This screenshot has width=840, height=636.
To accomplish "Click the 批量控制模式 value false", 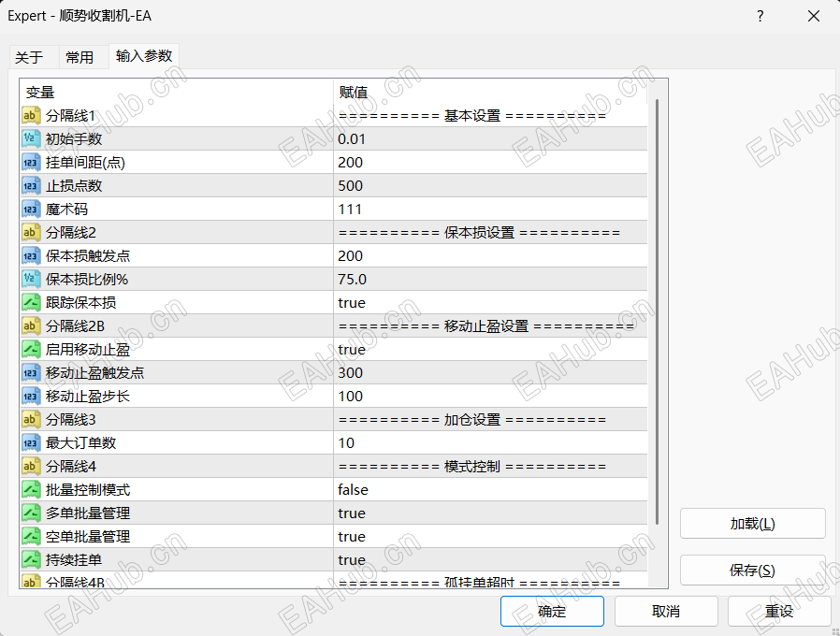I will (353, 490).
